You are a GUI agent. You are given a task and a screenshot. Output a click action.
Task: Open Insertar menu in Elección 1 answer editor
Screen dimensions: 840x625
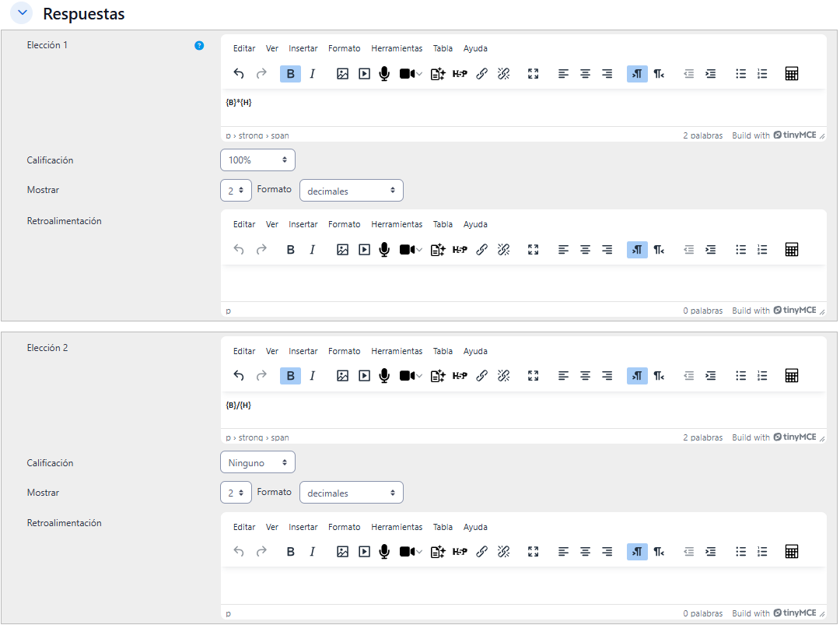tap(303, 48)
